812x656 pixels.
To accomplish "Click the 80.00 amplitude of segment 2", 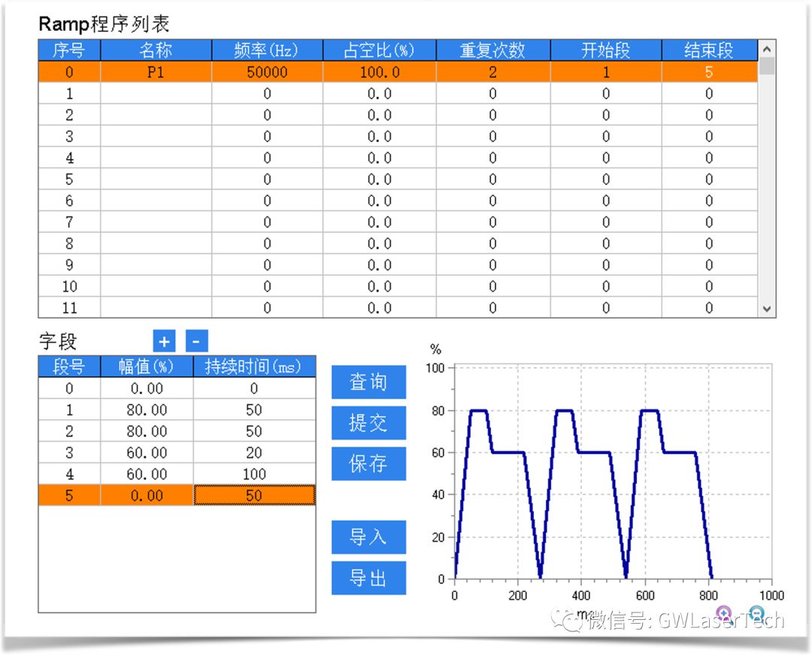I will coord(147,431).
